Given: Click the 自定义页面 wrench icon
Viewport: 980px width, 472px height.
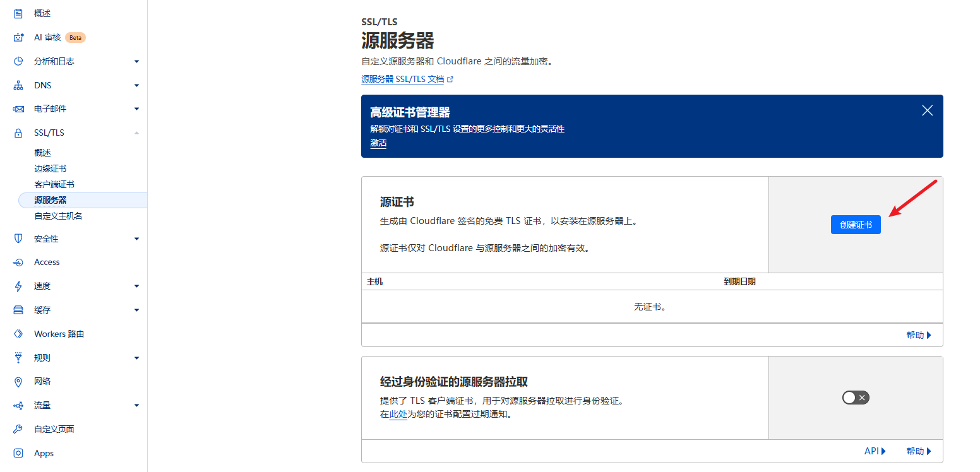Looking at the screenshot, I should click(x=18, y=429).
